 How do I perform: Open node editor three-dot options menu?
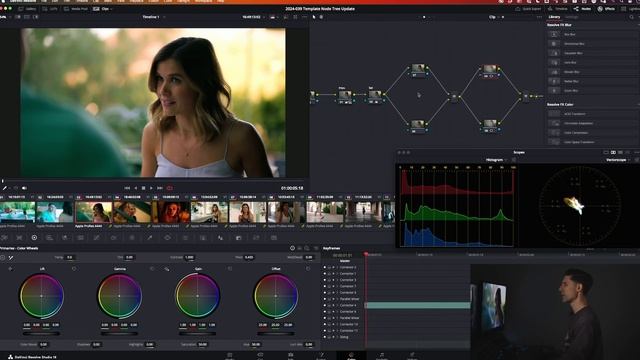tap(539, 17)
